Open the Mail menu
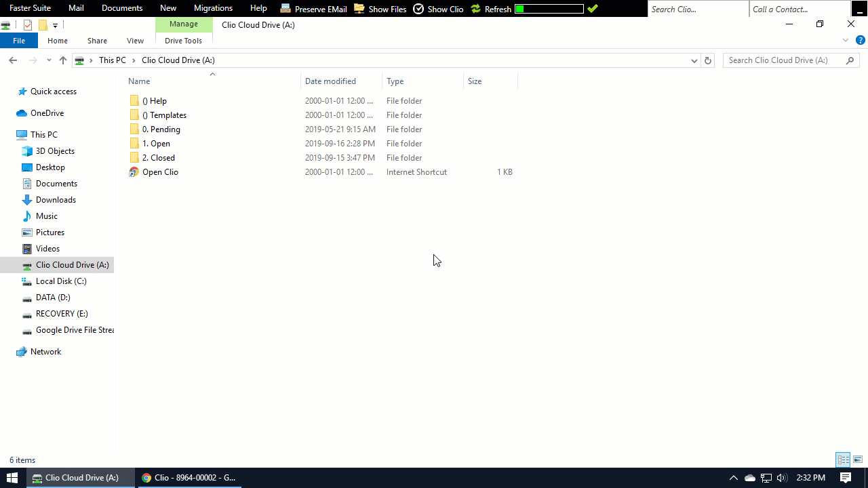The image size is (868, 488). pos(76,8)
